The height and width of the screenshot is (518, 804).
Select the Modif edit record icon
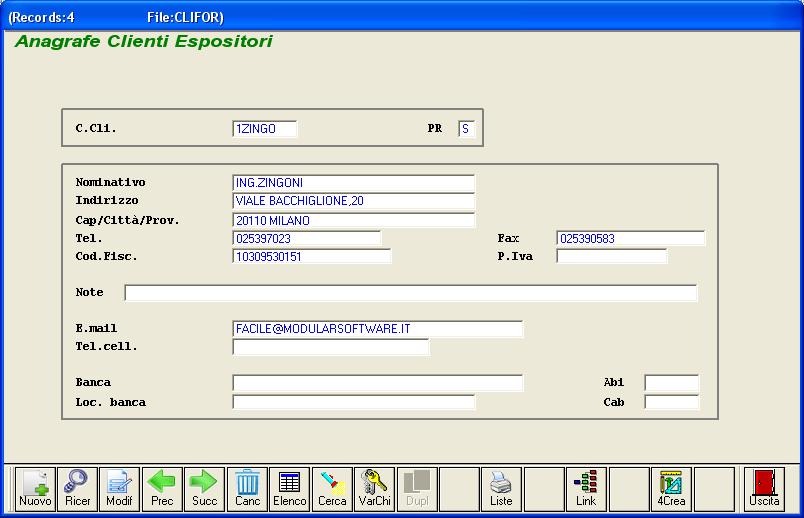tap(119, 489)
